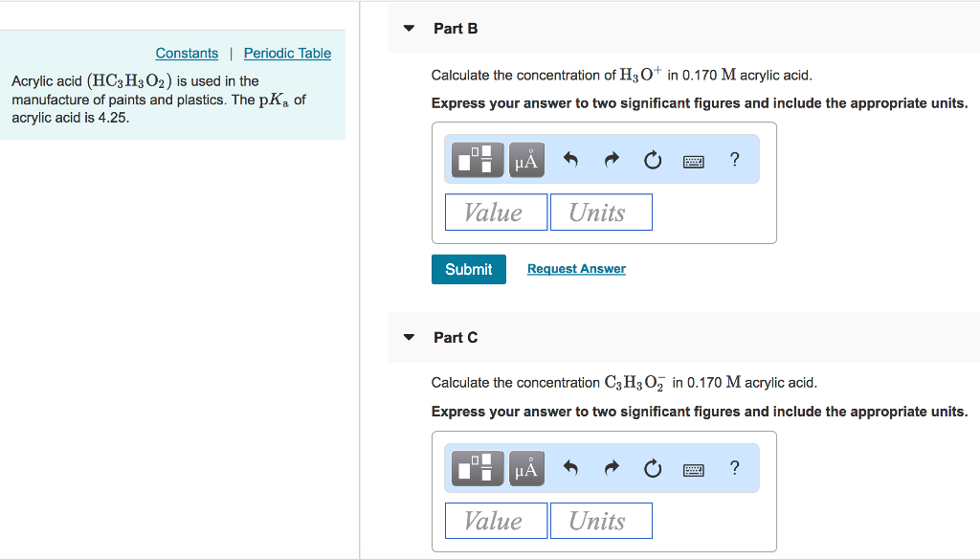The width and height of the screenshot is (980, 559).
Task: Click Request Answer for Part B
Action: 575,269
